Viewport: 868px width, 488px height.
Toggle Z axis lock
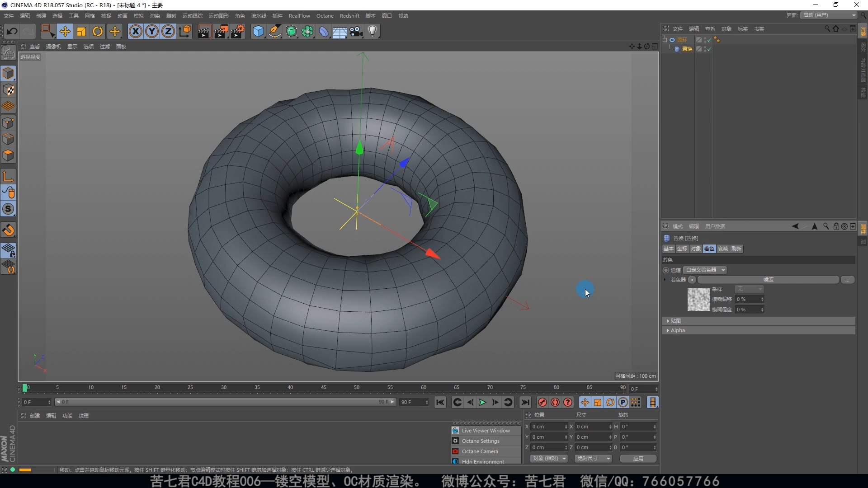coord(168,31)
